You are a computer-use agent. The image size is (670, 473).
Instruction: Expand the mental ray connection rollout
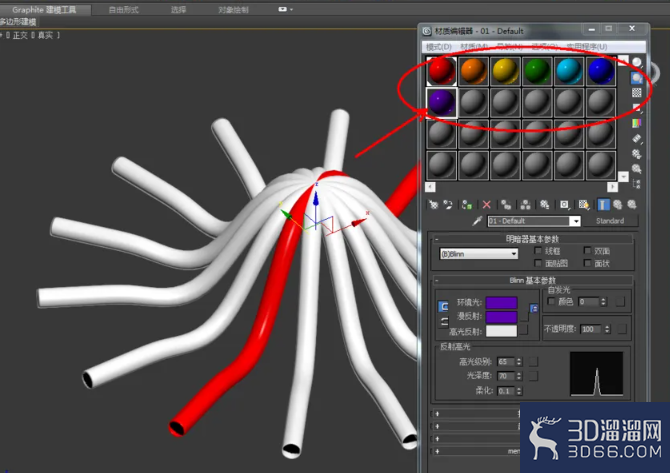pos(476,451)
